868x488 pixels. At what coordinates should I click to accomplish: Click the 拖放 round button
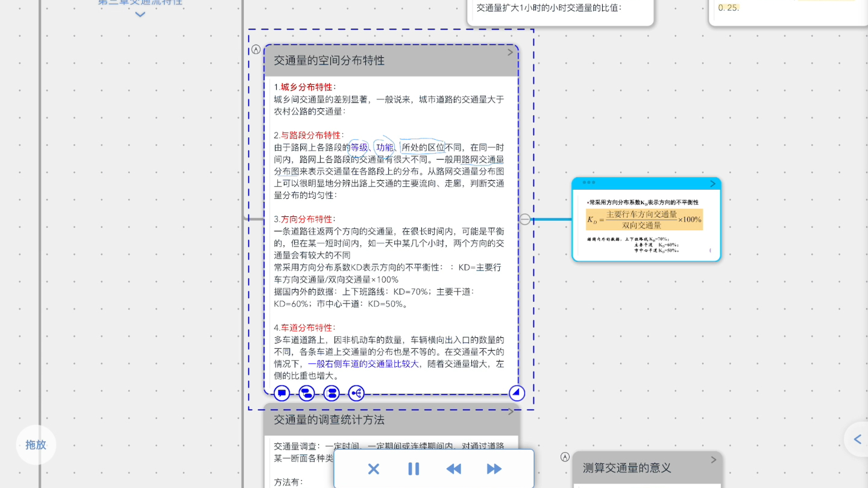coord(36,445)
